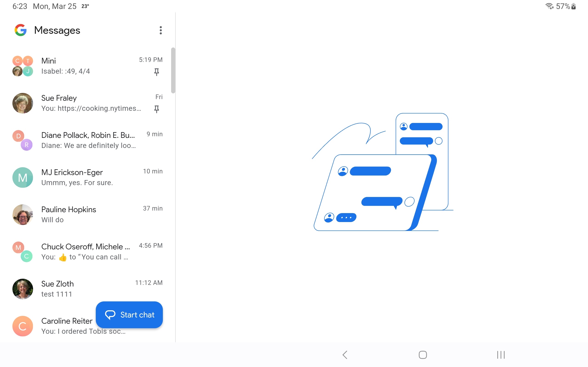Image resolution: width=588 pixels, height=367 pixels.
Task: Open the Mini group conversation
Action: 88,66
